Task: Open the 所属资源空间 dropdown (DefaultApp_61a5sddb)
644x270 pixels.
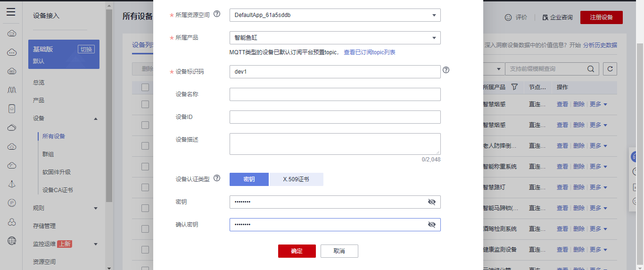Action: point(335,15)
